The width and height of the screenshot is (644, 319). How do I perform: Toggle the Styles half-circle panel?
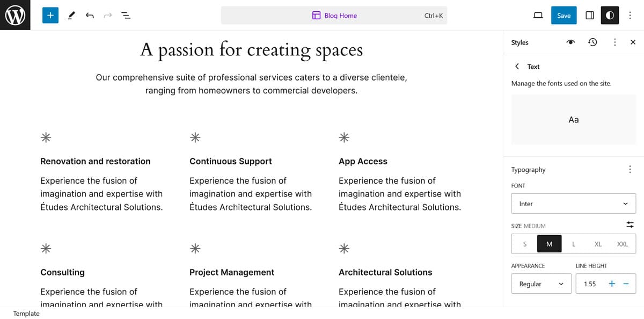[610, 16]
